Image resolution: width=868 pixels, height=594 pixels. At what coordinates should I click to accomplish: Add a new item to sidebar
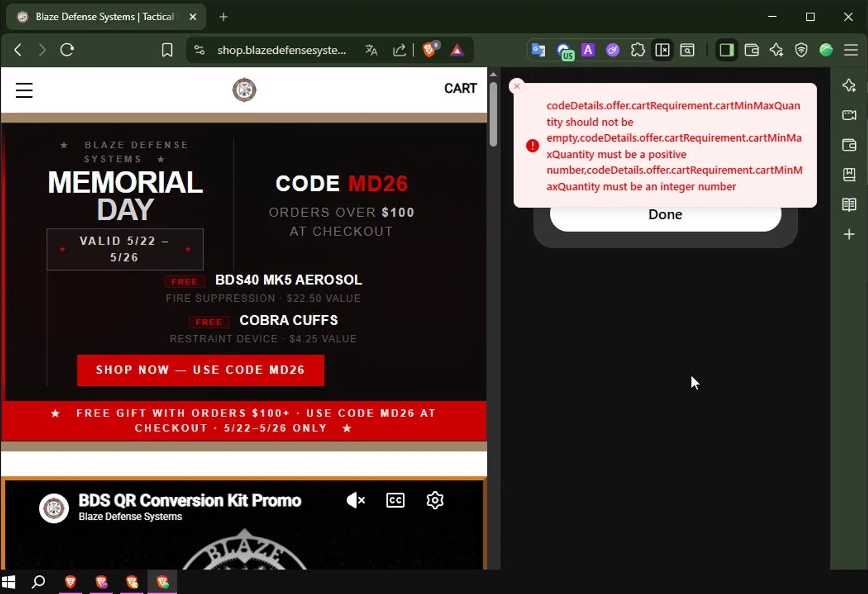[x=849, y=234]
